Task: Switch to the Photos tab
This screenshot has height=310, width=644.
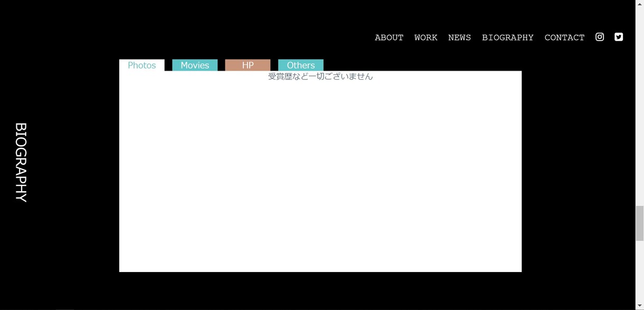Action: tap(142, 65)
